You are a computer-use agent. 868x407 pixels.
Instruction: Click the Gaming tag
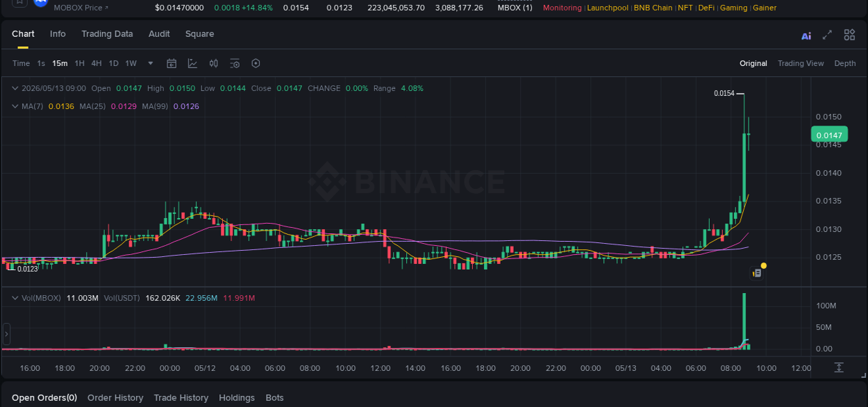733,8
